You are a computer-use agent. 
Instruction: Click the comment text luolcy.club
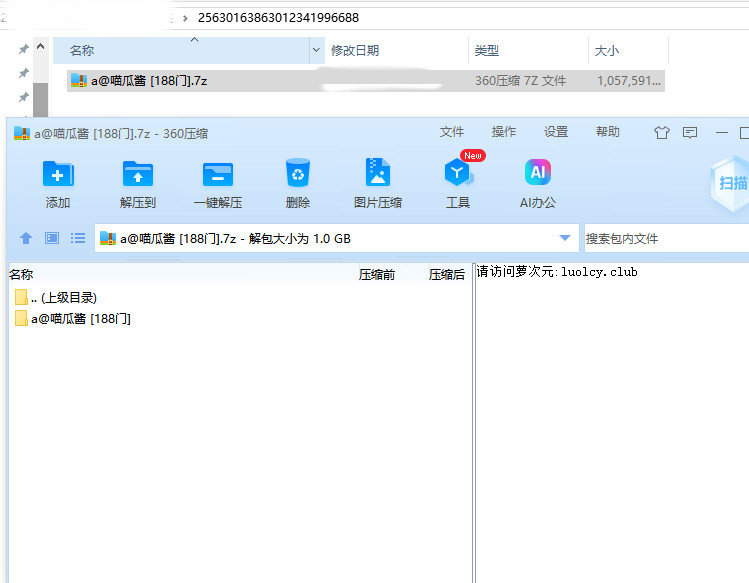pyautogui.click(x=599, y=272)
